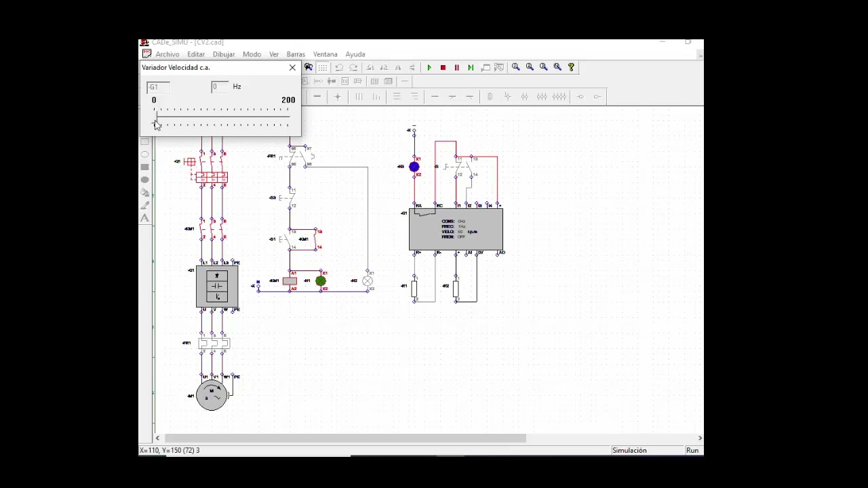Click the Hz frequency value field
Screen dimensions: 868x488
(220, 87)
